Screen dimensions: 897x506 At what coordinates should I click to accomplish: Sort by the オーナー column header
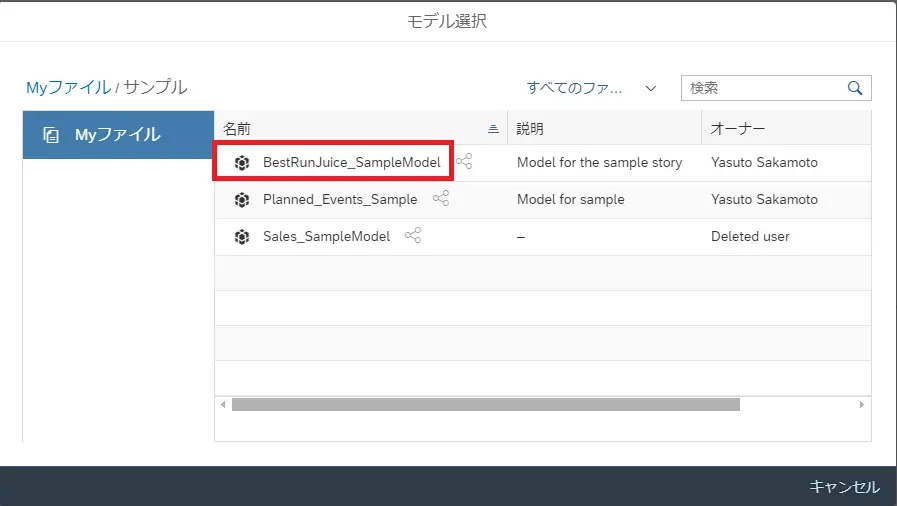point(737,129)
